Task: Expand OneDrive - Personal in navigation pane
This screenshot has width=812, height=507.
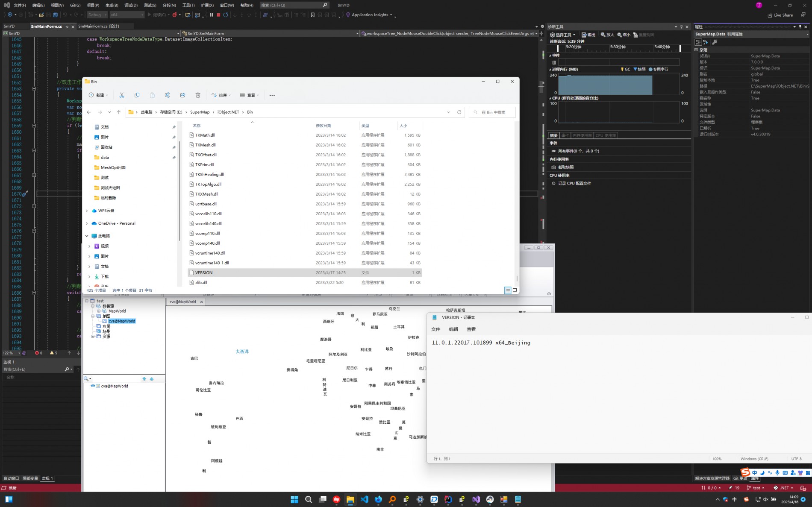Action: click(87, 223)
